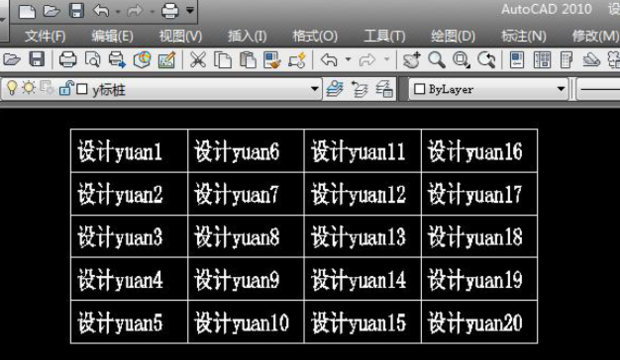
Task: Open the Plot Preview icon
Action: pyautogui.click(x=93, y=60)
